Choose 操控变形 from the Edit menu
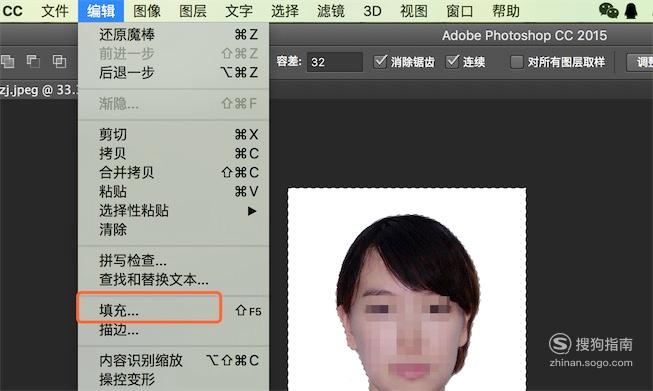The image size is (653, 391). [x=173, y=380]
